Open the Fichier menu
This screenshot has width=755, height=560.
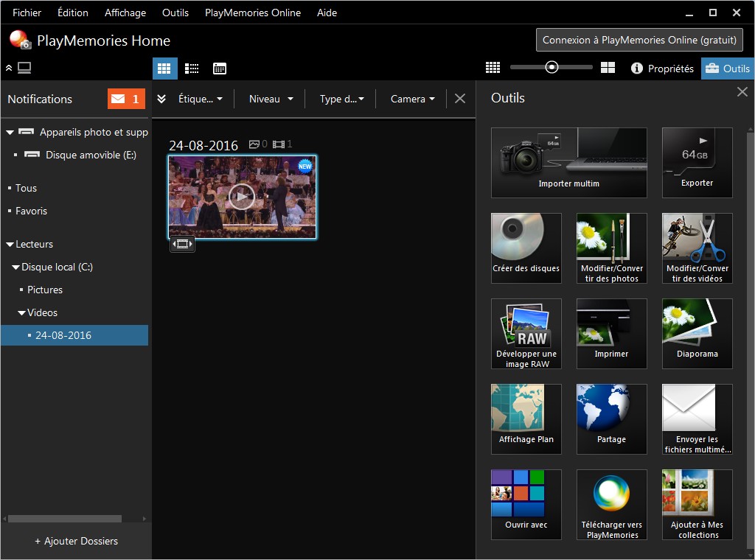click(27, 13)
